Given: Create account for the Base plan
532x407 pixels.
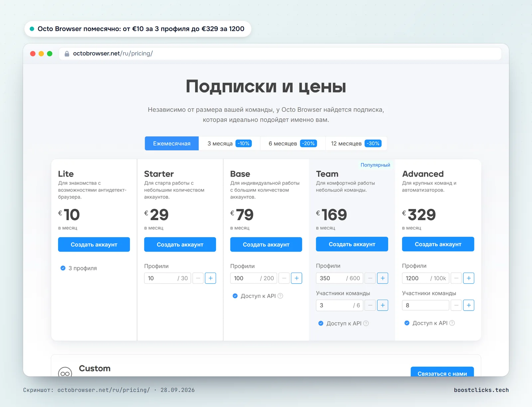Looking at the screenshot, I should (266, 244).
